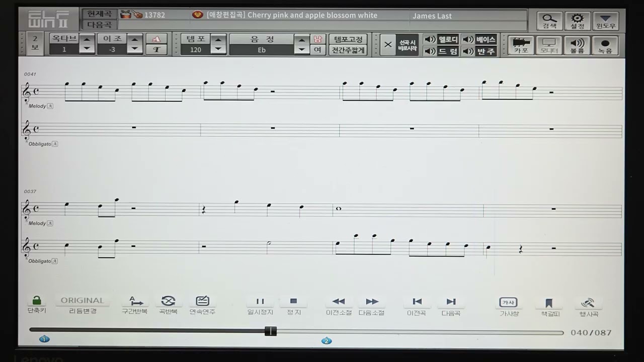Decrease 템포 tempo with down arrow
This screenshot has width=644, height=362.
[x=218, y=49]
